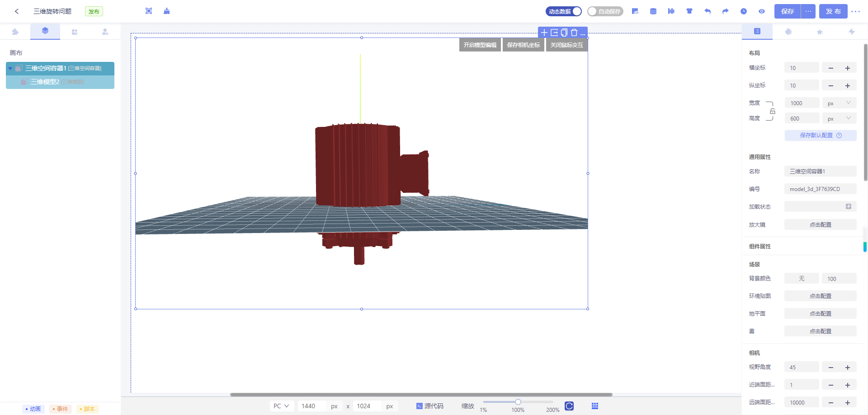
Task: Click the 宽度 input field
Action: pyautogui.click(x=802, y=103)
